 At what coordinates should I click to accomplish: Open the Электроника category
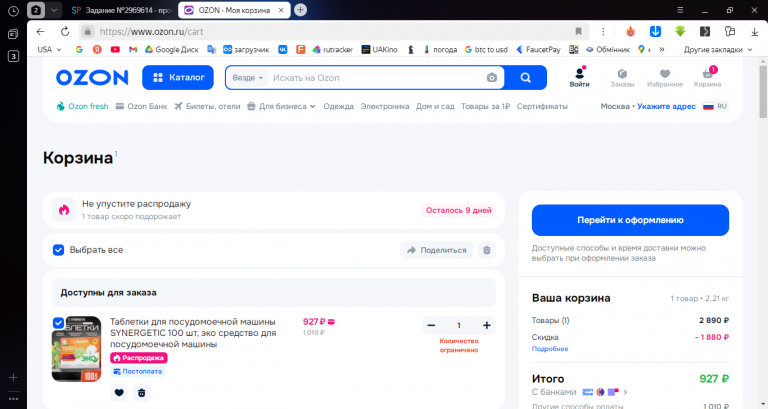click(385, 106)
